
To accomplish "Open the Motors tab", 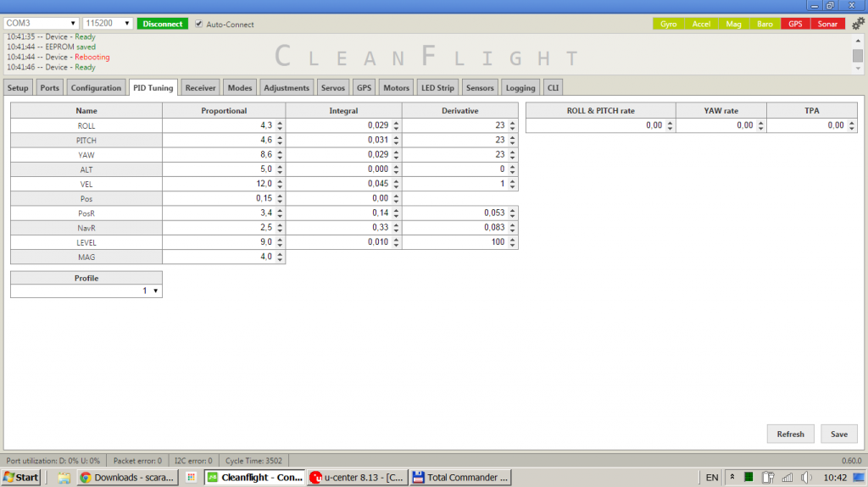I will coord(396,87).
